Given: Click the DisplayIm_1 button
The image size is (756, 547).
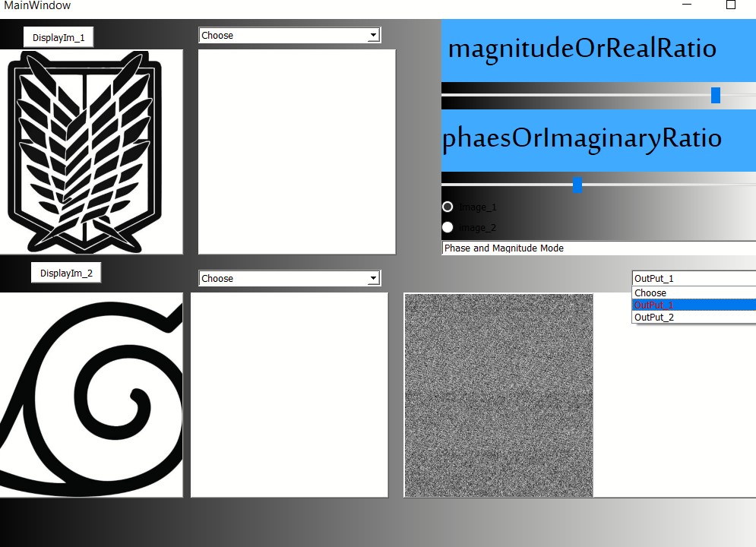Looking at the screenshot, I should coord(59,37).
